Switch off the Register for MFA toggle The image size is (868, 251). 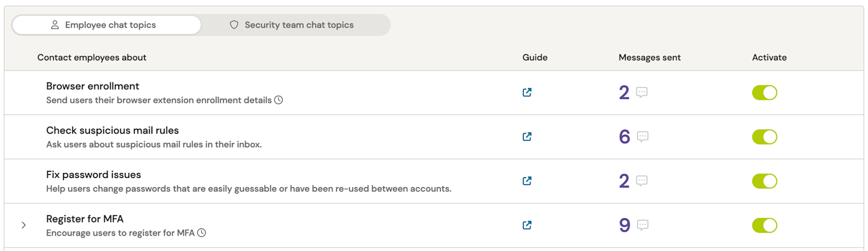pyautogui.click(x=764, y=225)
